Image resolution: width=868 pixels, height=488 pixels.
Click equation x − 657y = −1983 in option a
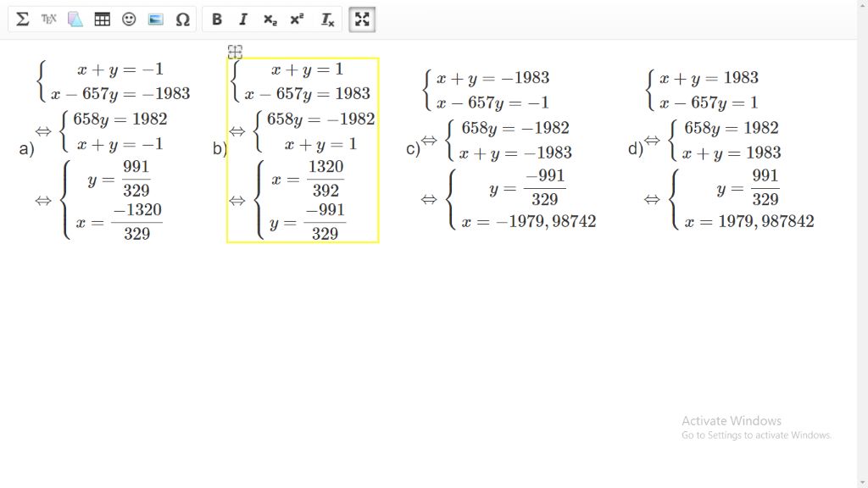120,93
